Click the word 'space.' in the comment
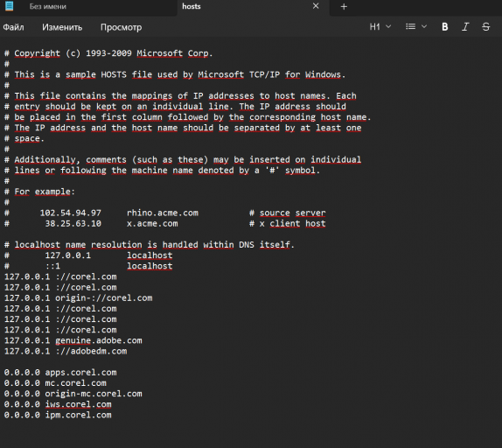This screenshot has height=448, width=502. (x=29, y=138)
